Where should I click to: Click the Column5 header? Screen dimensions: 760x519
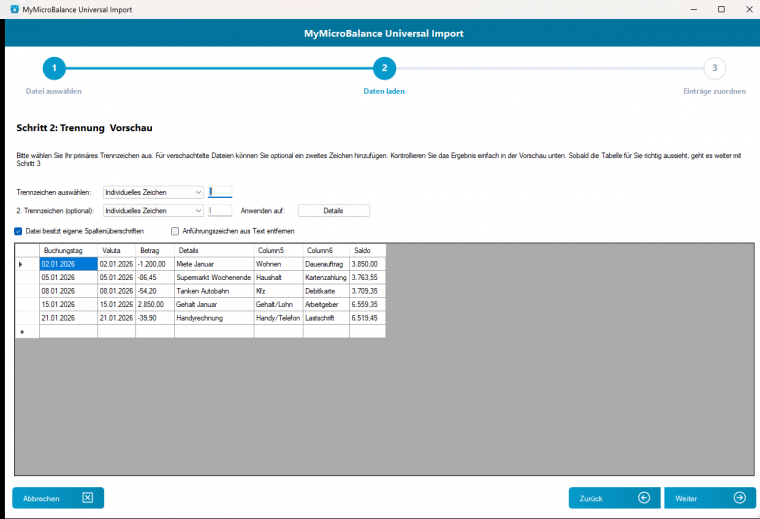click(278, 251)
